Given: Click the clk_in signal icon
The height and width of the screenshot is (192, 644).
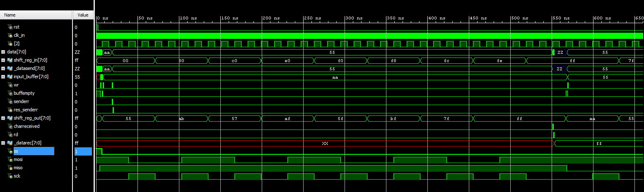Looking at the screenshot, I should point(10,36).
